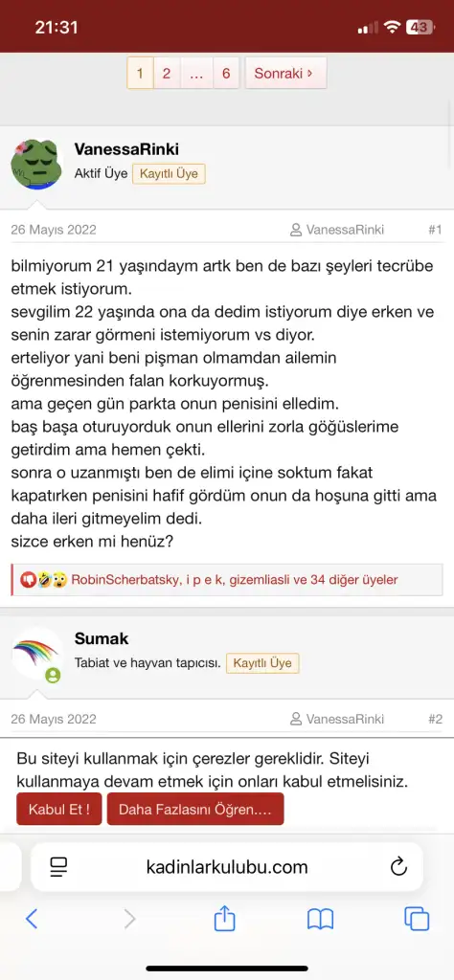Open VanessaRinki username profile link
Image resolution: width=454 pixels, height=980 pixels.
[x=126, y=148]
